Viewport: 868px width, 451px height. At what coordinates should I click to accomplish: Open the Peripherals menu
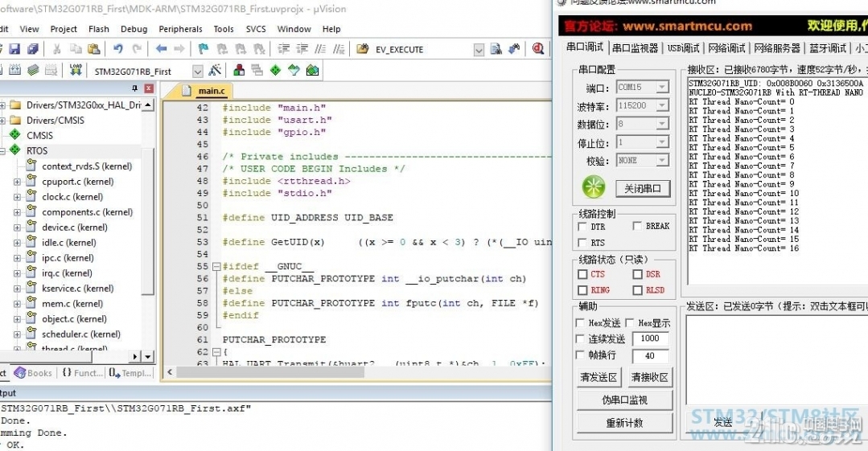[180, 29]
